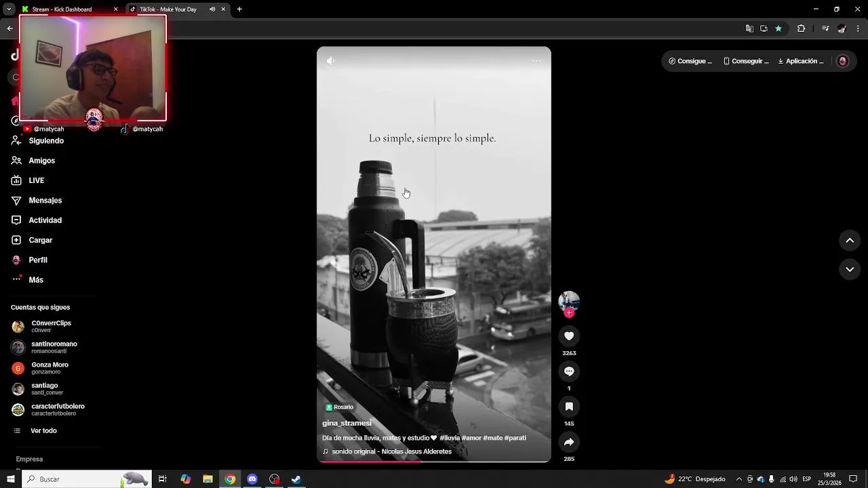Save the video with bookmark icon

pos(569,407)
